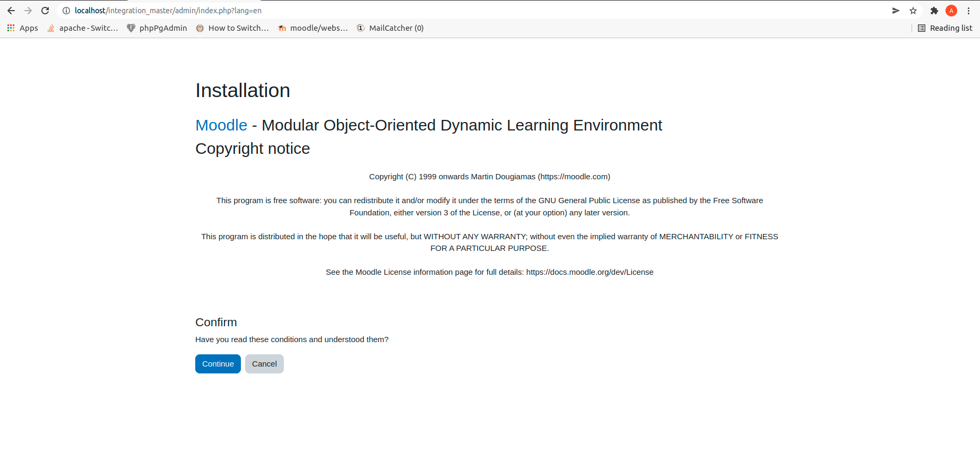Click the Installation heading text
The width and height of the screenshot is (980, 453).
tap(243, 91)
